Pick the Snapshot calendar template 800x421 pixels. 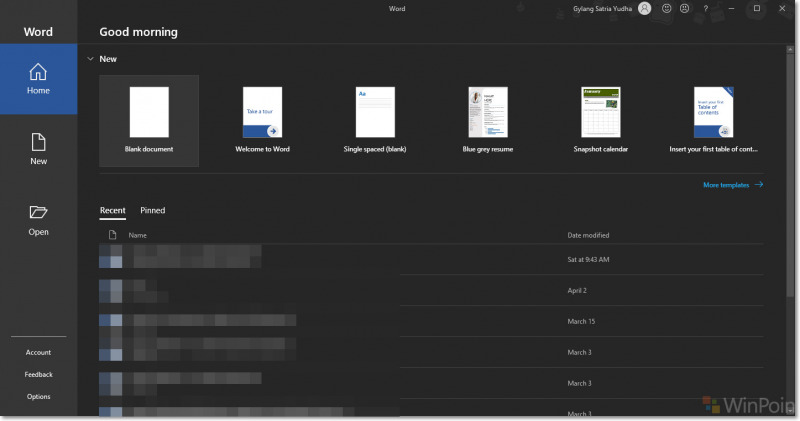(601, 121)
